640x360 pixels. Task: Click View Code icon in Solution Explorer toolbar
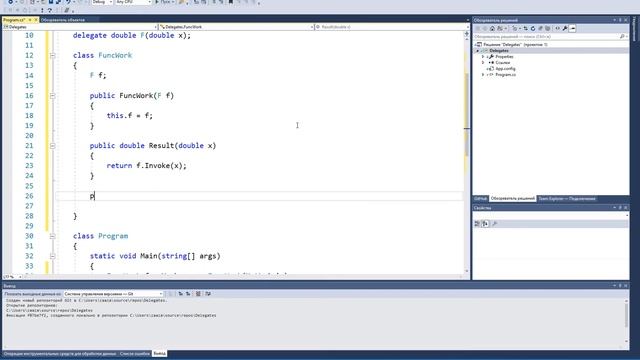coord(557,29)
